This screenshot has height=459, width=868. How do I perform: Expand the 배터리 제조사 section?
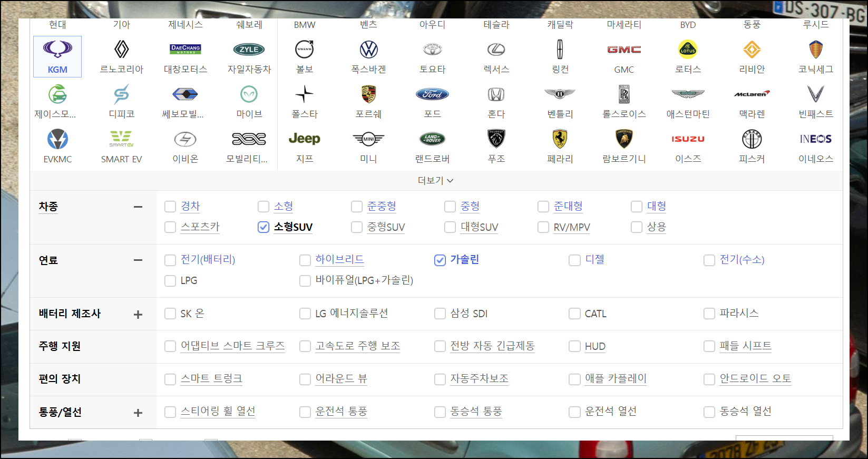(x=138, y=315)
